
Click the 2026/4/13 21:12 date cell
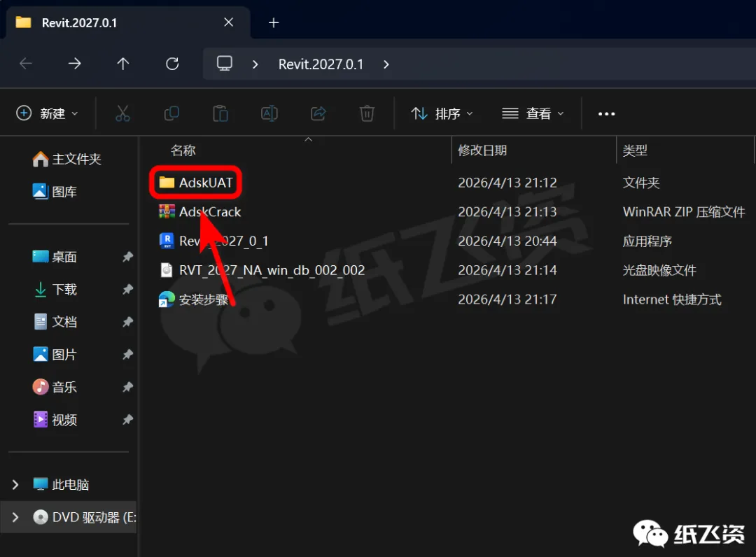[x=507, y=183]
